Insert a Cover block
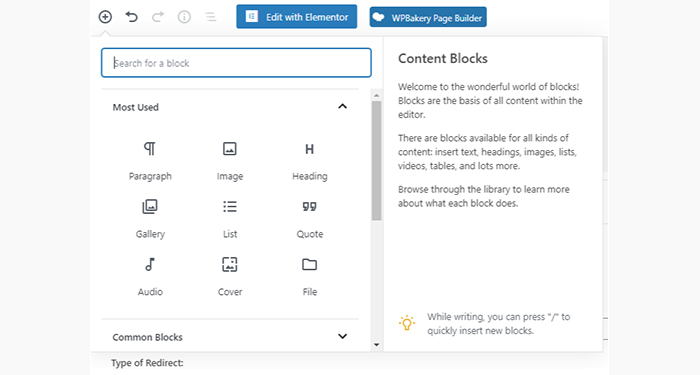 click(230, 277)
